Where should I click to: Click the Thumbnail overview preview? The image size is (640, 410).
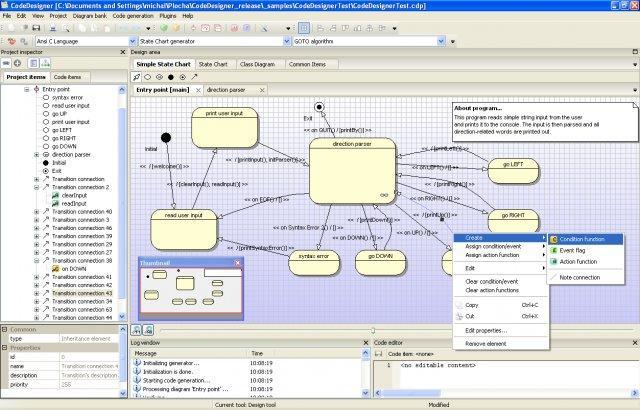[x=191, y=292]
